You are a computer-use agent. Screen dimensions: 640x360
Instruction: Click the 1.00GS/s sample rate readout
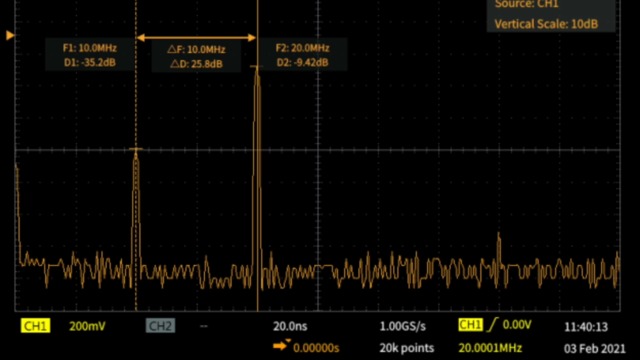(x=403, y=326)
